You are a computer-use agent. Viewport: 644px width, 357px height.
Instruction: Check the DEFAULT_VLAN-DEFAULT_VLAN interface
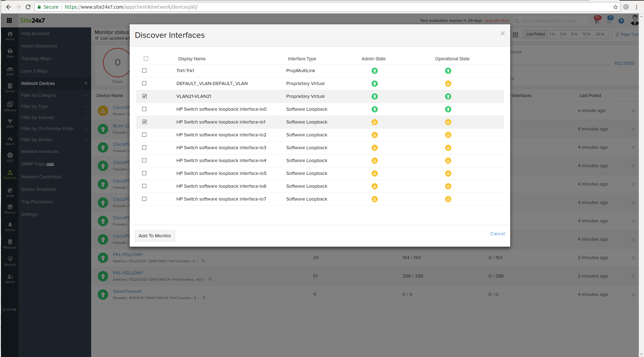(144, 83)
